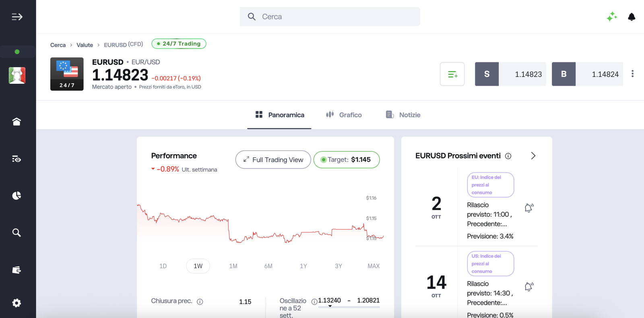Click the EURUSD flag logo

coord(67,74)
